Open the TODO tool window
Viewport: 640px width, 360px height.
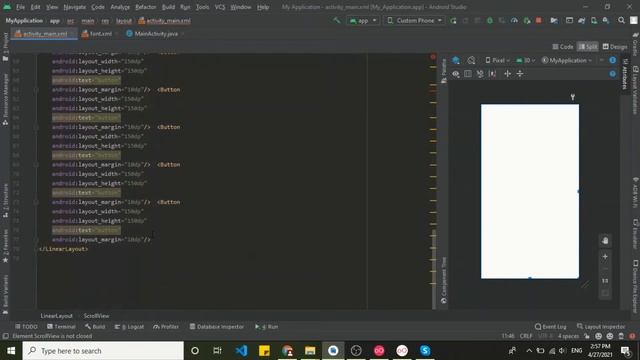(27, 327)
